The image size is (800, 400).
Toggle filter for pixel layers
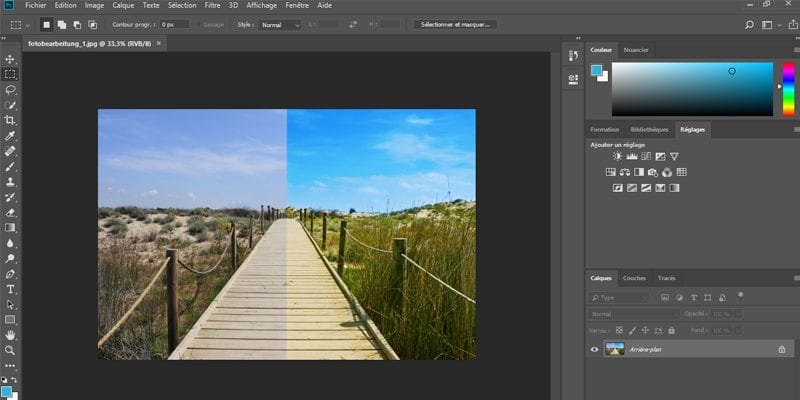[665, 297]
